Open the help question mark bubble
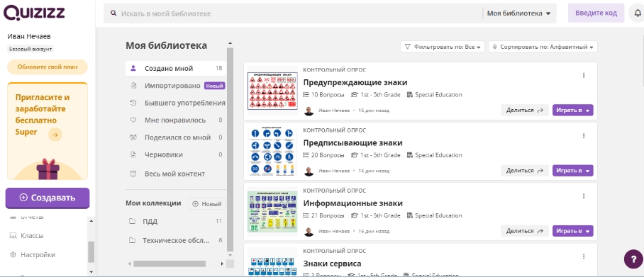The height and width of the screenshot is (277, 644). pos(633,259)
